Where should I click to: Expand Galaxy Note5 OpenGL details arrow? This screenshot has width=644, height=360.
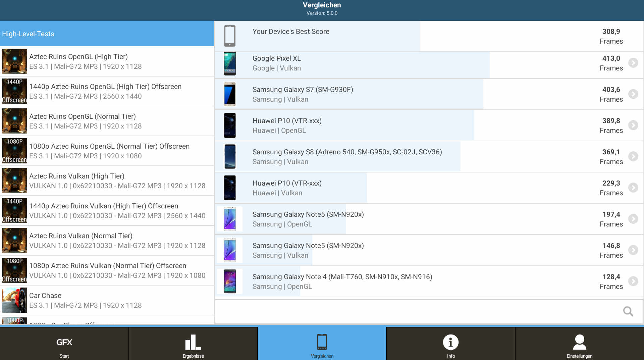(633, 219)
